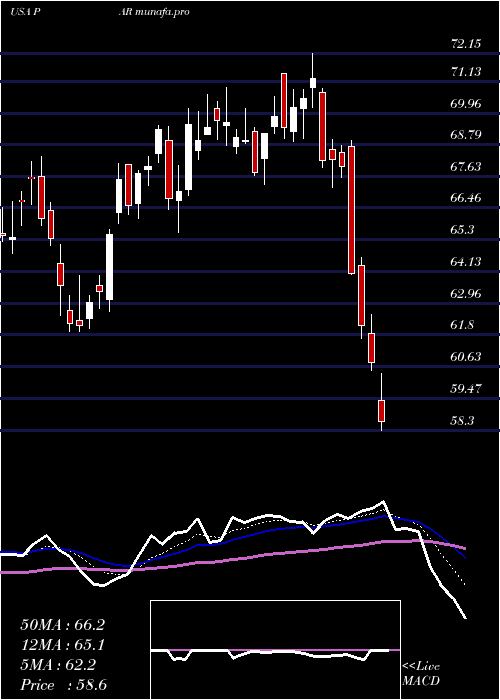This screenshot has height=700, width=500.
Task: Click the MACD inset chart panel
Action: point(275,650)
